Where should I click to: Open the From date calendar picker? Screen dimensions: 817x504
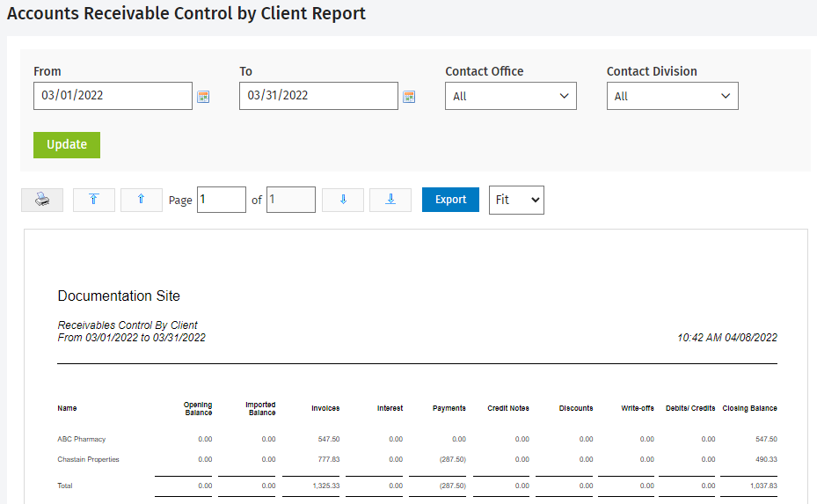pos(203,97)
